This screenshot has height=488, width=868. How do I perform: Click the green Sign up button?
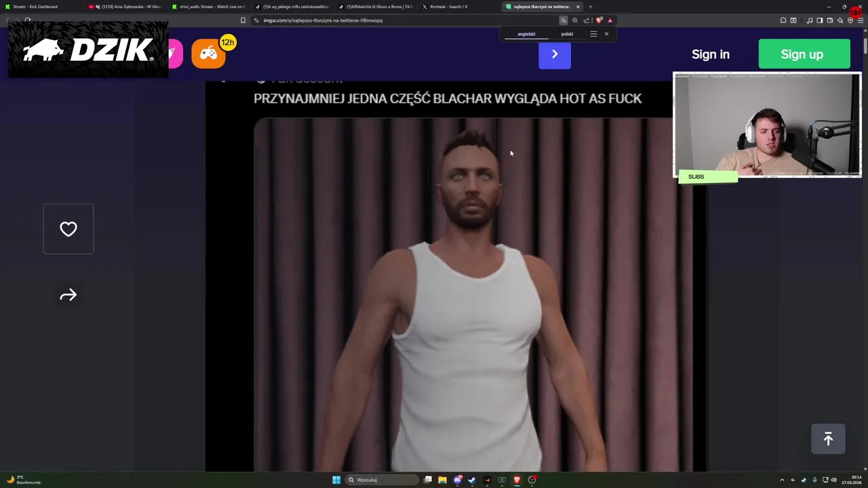(x=804, y=54)
